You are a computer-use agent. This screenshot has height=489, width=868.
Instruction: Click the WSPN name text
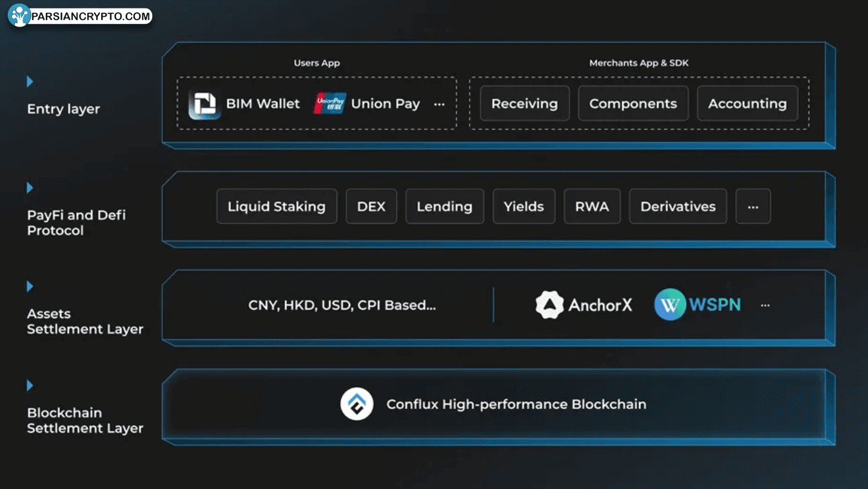click(x=715, y=304)
